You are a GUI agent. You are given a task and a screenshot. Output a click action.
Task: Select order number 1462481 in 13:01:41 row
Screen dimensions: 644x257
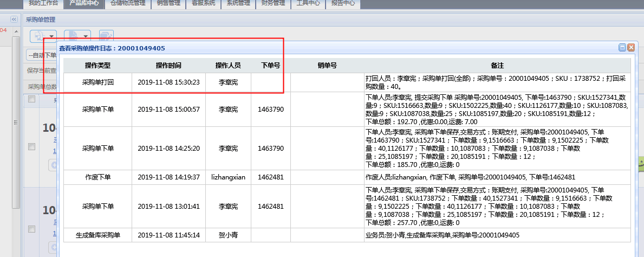[271, 207]
